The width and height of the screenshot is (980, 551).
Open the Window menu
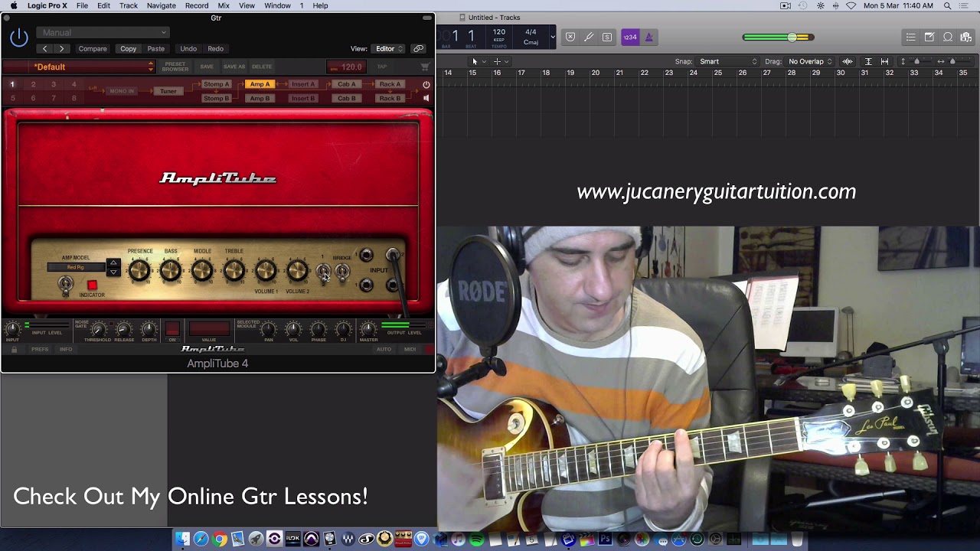[277, 5]
